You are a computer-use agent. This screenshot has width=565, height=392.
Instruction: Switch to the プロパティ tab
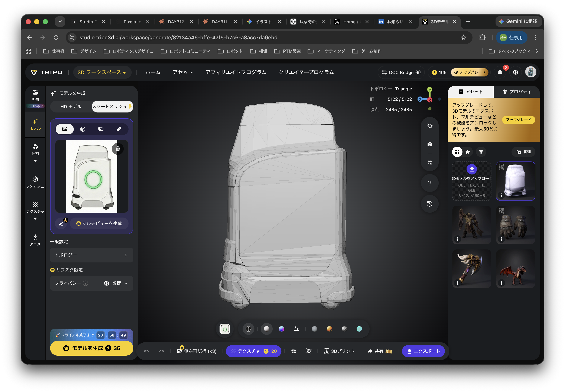[517, 92]
